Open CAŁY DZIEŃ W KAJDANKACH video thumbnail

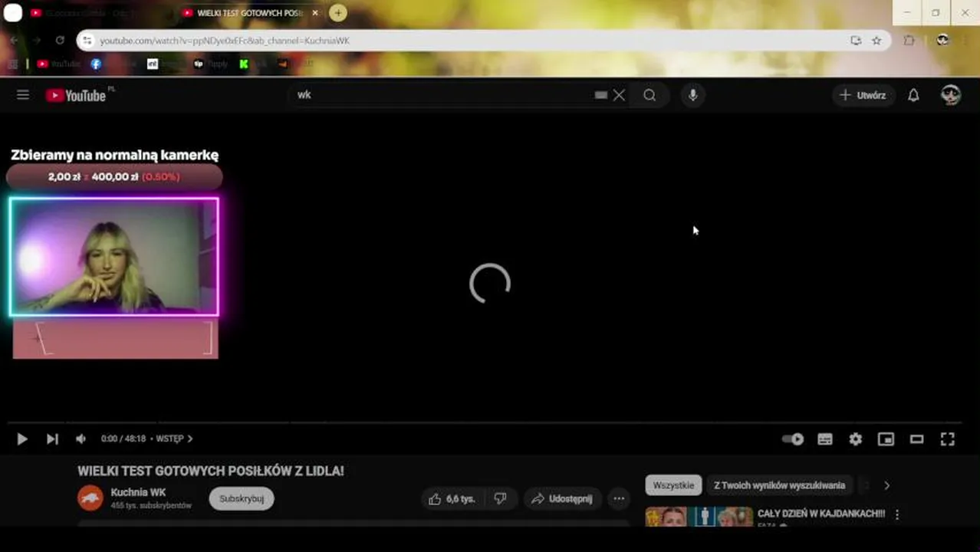[699, 517]
